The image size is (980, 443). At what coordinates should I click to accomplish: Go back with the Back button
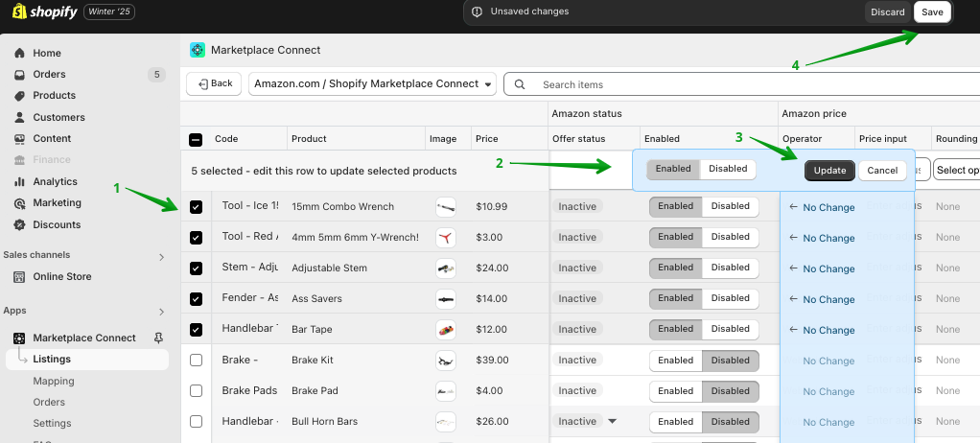(x=214, y=83)
